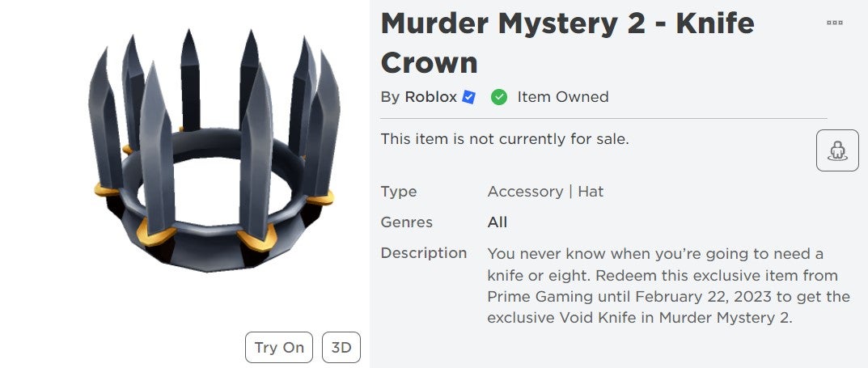
Task: Click the Description field label
Action: (423, 253)
